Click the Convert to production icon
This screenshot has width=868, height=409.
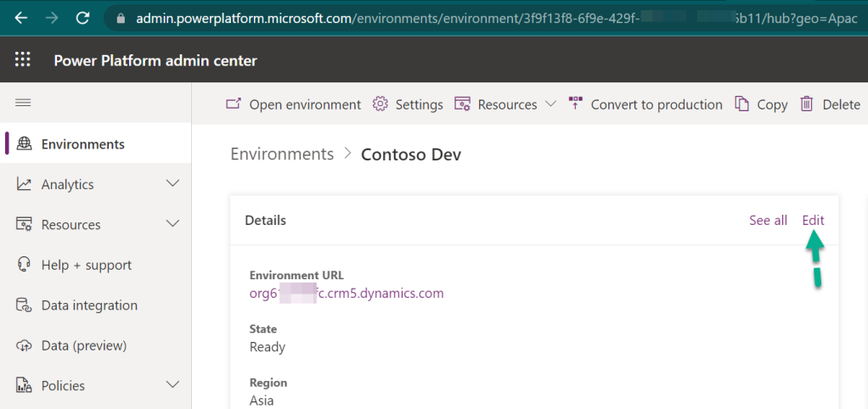tap(576, 104)
